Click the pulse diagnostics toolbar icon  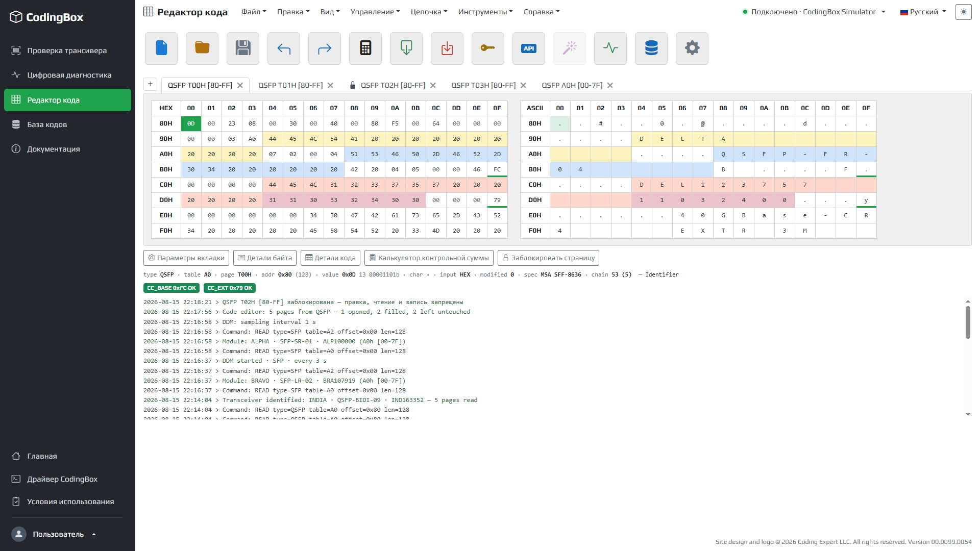[610, 48]
